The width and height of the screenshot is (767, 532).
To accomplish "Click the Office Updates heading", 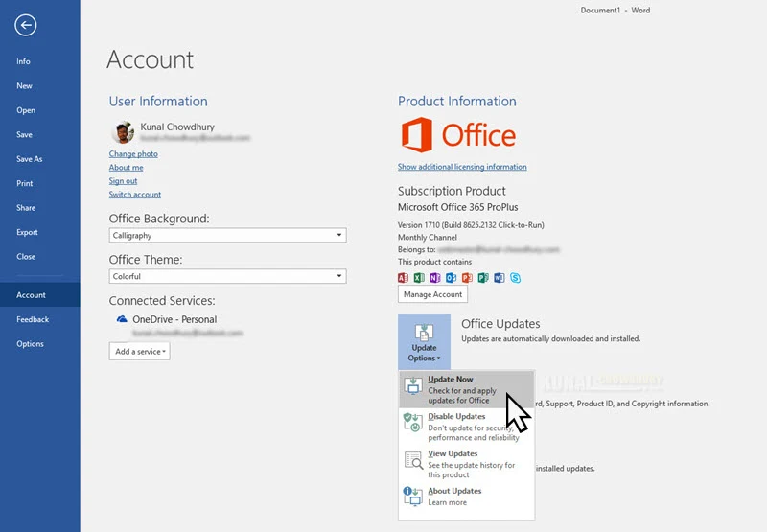I will tap(500, 324).
